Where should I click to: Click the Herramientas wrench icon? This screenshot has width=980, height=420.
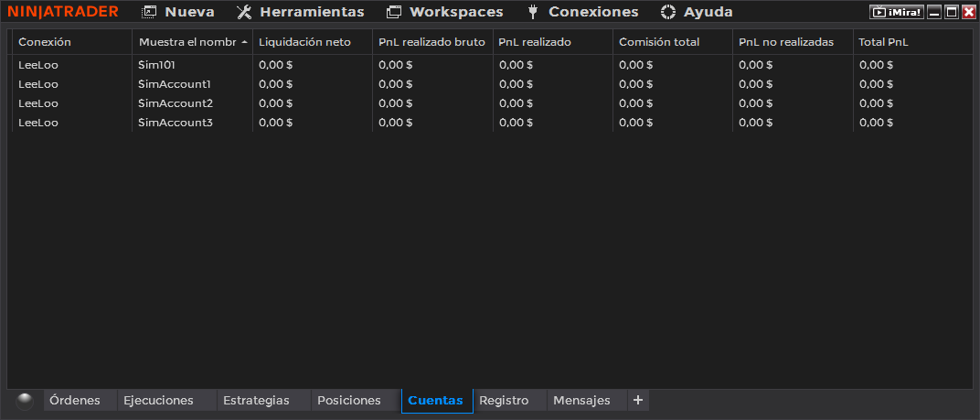pos(244,12)
